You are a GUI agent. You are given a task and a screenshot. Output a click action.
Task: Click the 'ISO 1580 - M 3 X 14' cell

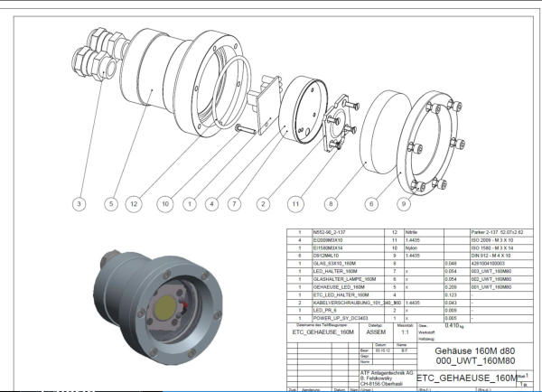[501, 247]
